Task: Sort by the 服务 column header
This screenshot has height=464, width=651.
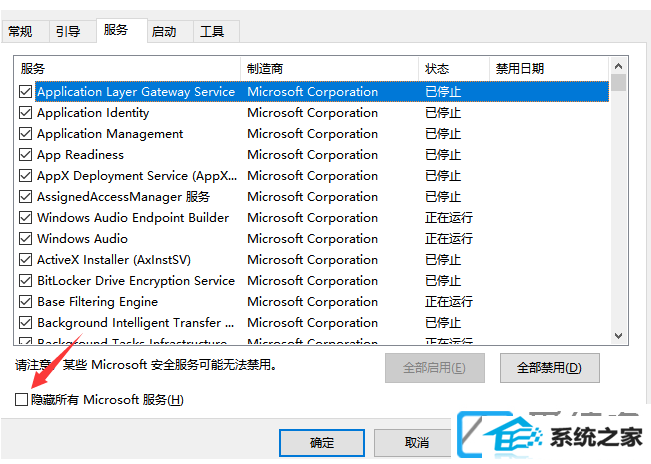Action: pos(127,68)
